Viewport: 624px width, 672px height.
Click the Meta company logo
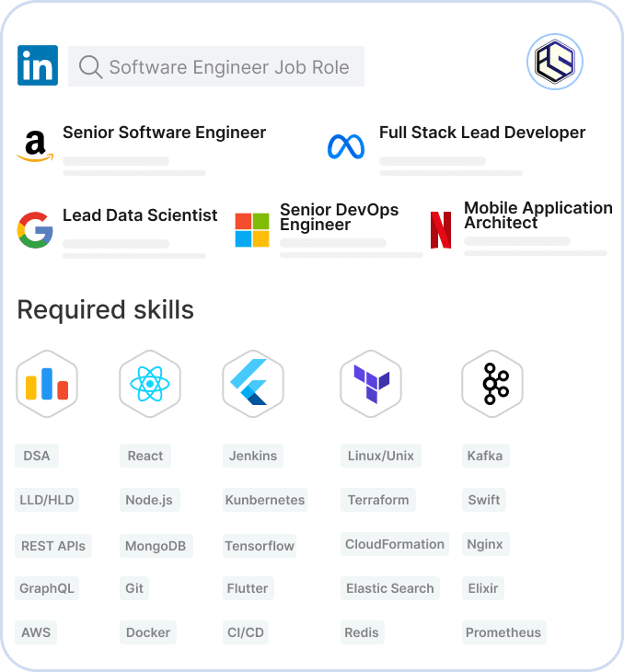346,146
